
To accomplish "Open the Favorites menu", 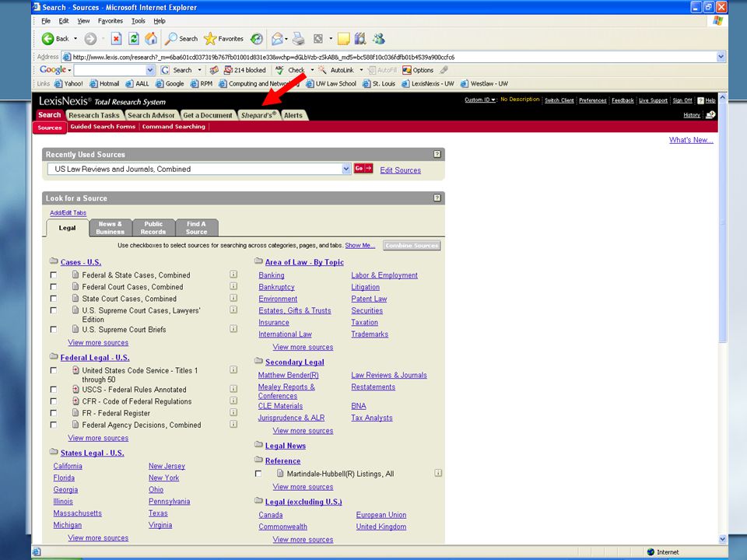I will click(110, 21).
